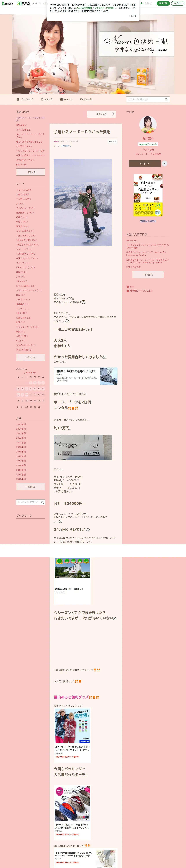Click 一覧を見る under monthly archive
This screenshot has height=868, width=186.
click(30, 487)
